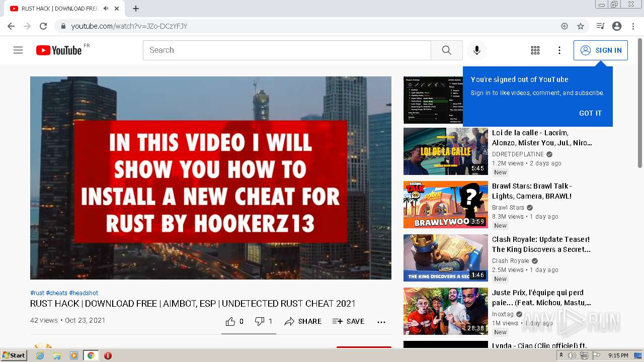Dismiss popup with GOT IT

click(590, 113)
